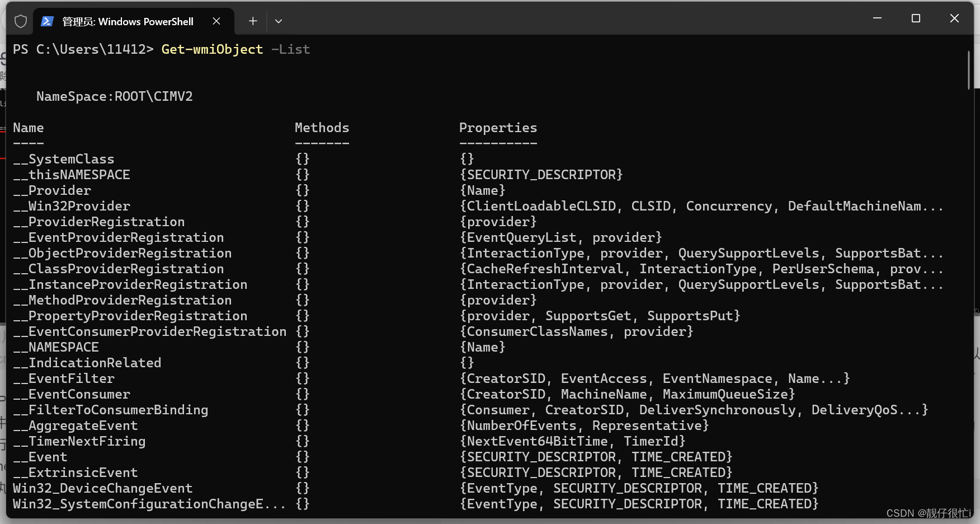Click the Methods column header

coord(322,128)
